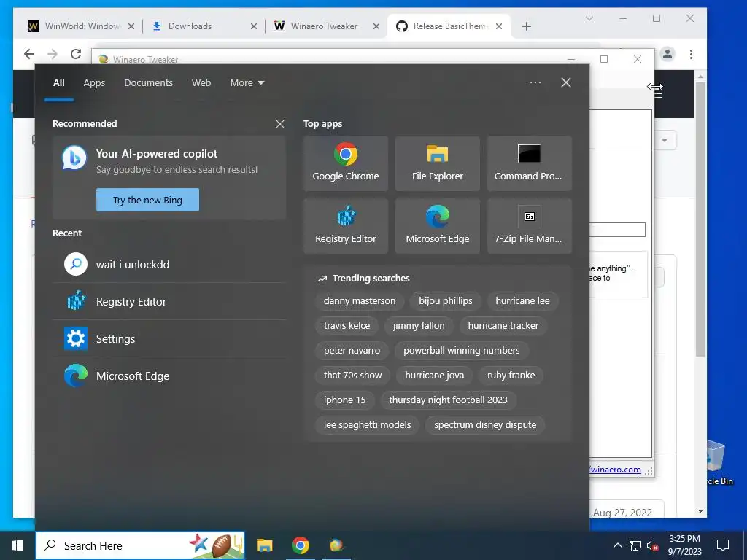Open Chrome profile avatar button
This screenshot has height=560, width=747.
pyautogui.click(x=667, y=54)
